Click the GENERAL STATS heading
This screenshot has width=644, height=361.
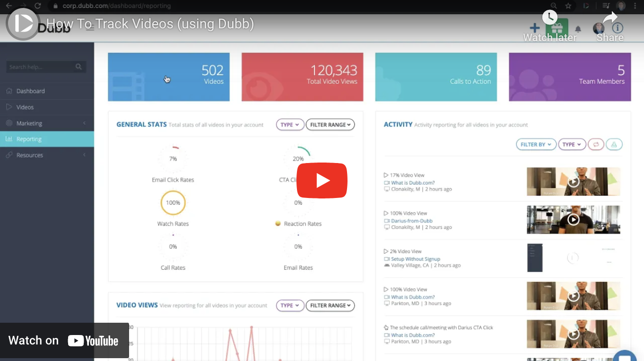[x=141, y=124]
